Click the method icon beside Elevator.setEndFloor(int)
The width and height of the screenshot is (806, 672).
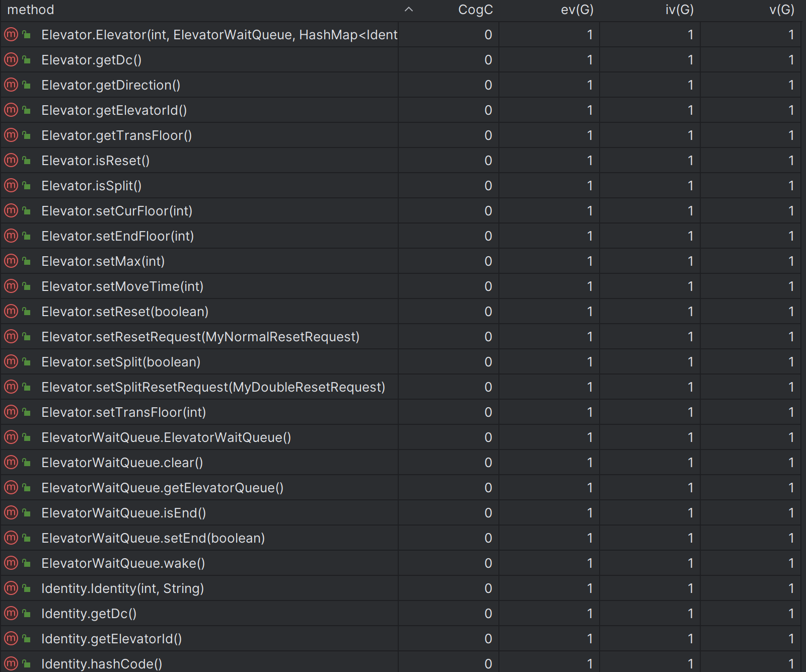tap(11, 236)
